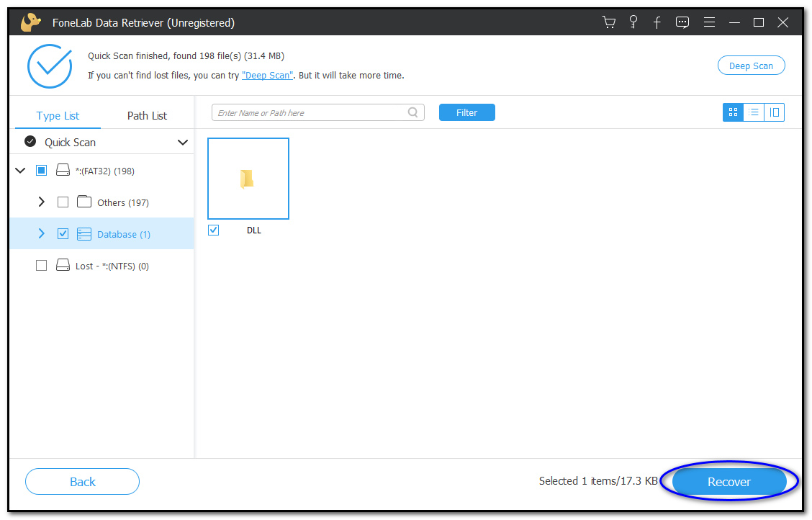The width and height of the screenshot is (812, 520).
Task: Open the register key icon
Action: coord(633,22)
